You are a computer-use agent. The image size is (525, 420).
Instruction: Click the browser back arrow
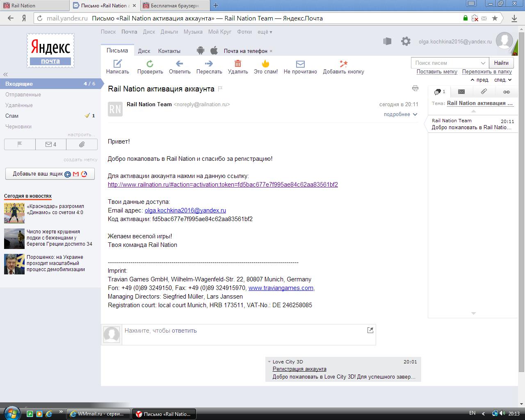11,18
